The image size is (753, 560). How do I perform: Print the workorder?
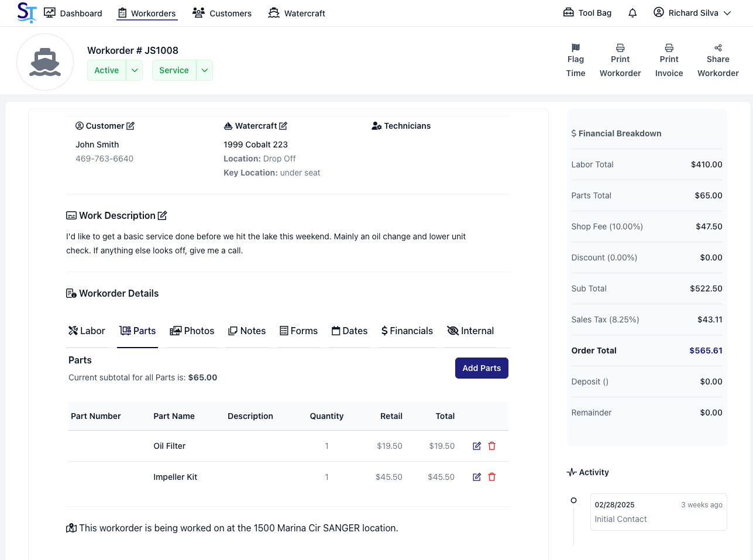click(x=620, y=48)
